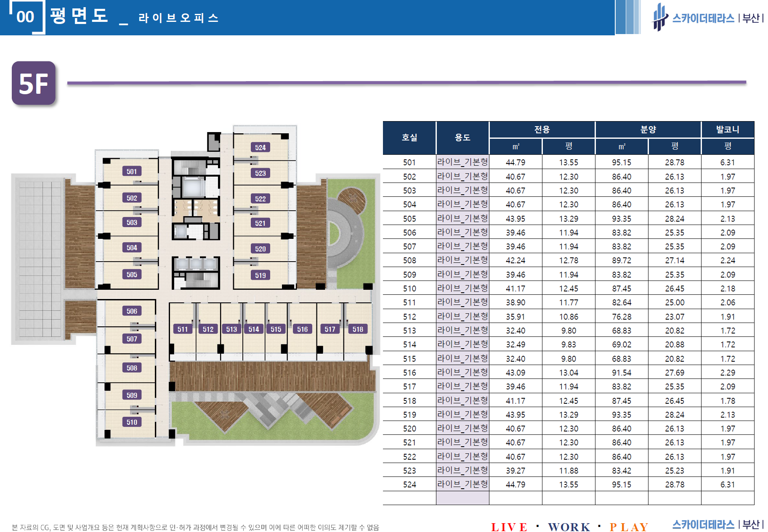The height and width of the screenshot is (532, 768).
Task: Click 501 in the table's 호실 column
Action: pyautogui.click(x=409, y=162)
